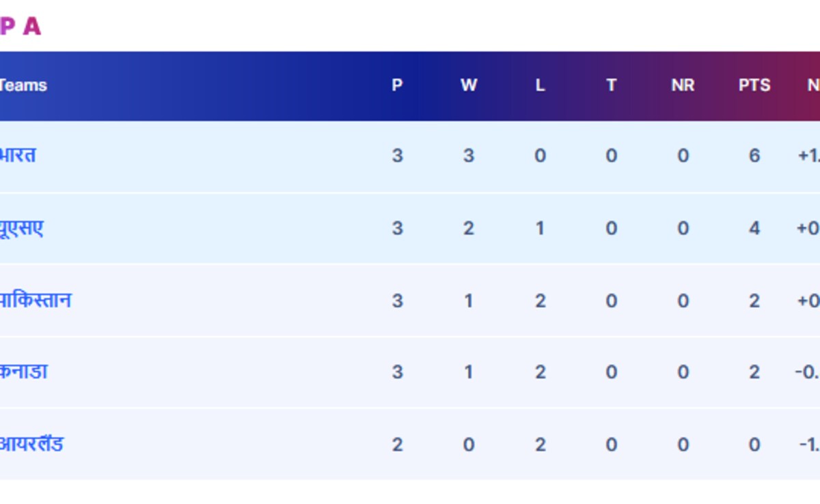The height and width of the screenshot is (504, 820).
Task: Click यूएसए's PTS value of 4
Action: (x=754, y=228)
